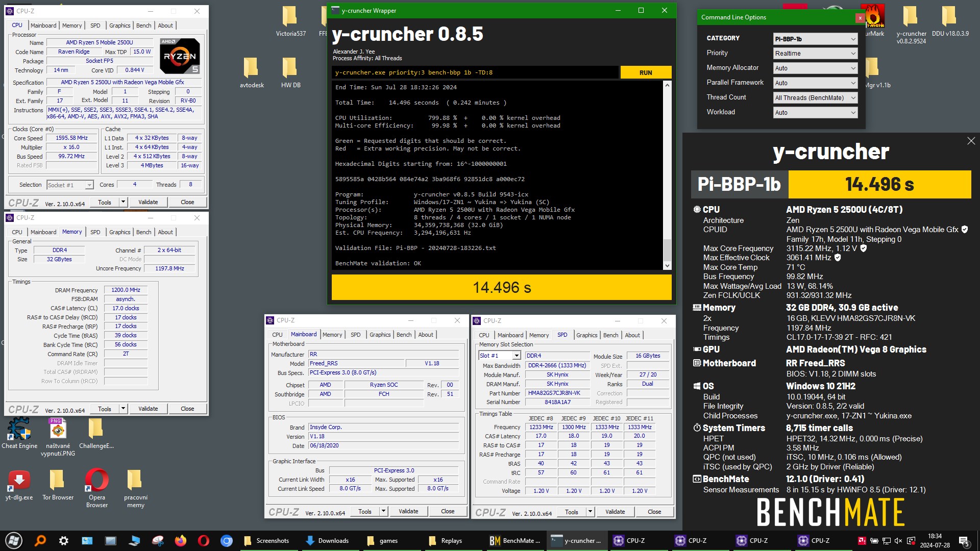Open the pracovni memy folder
The image size is (980, 551).
click(x=135, y=488)
